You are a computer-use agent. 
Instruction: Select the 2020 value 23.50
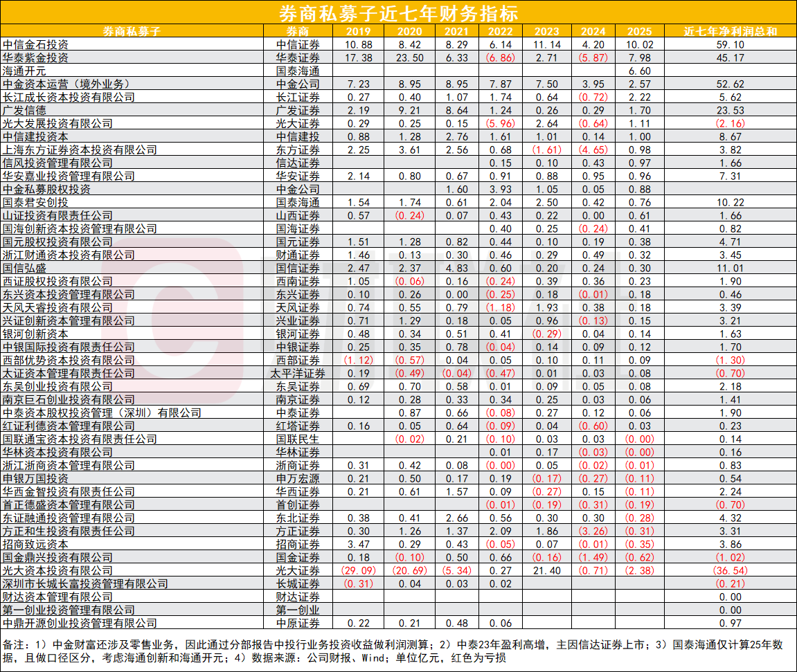pyautogui.click(x=410, y=58)
